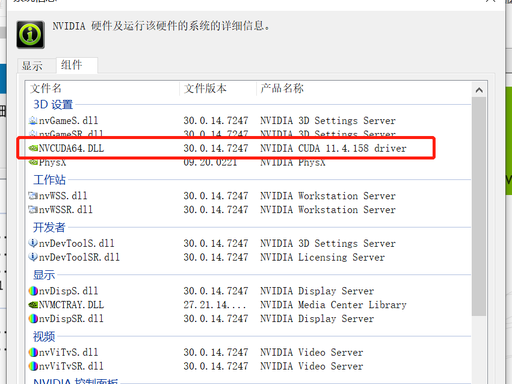Select the nvViTvS.dll row name
The image size is (512, 384).
click(68, 352)
